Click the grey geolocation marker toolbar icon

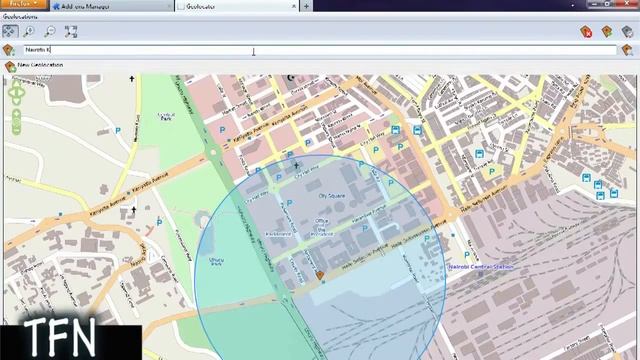[x=627, y=32]
